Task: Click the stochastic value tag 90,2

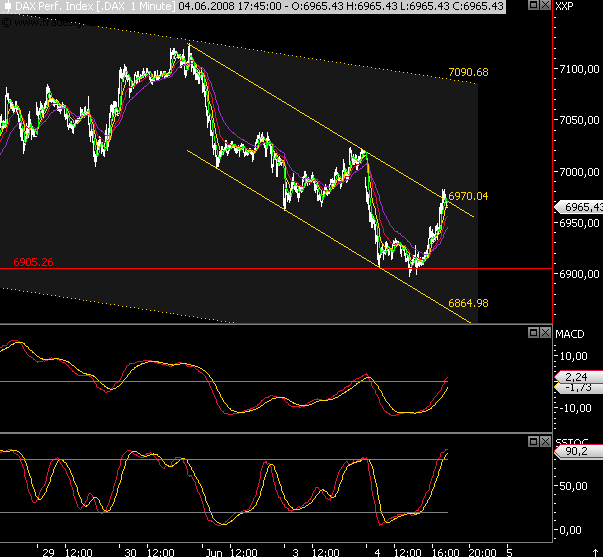Action: (x=579, y=452)
